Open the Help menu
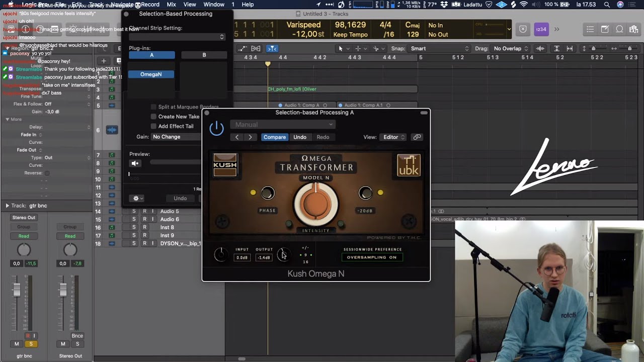 (248, 5)
